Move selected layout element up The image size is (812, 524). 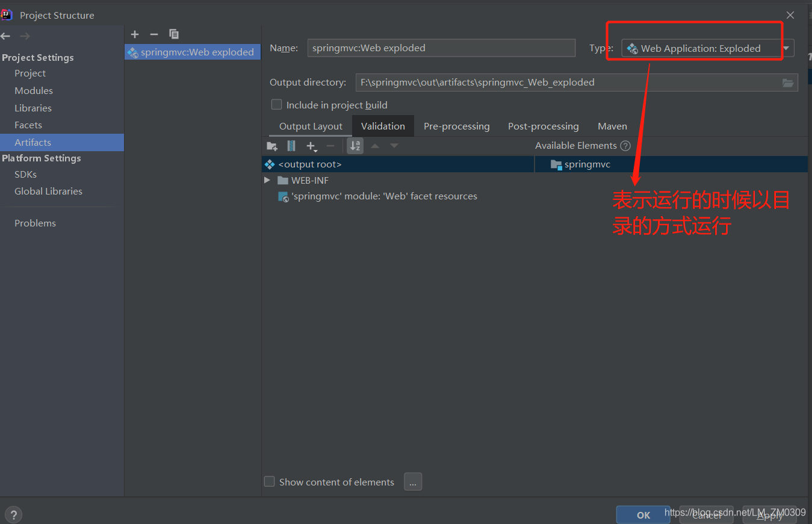pos(375,146)
